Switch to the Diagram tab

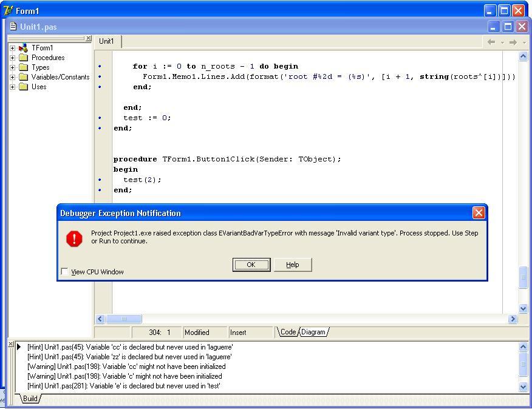pyautogui.click(x=313, y=332)
